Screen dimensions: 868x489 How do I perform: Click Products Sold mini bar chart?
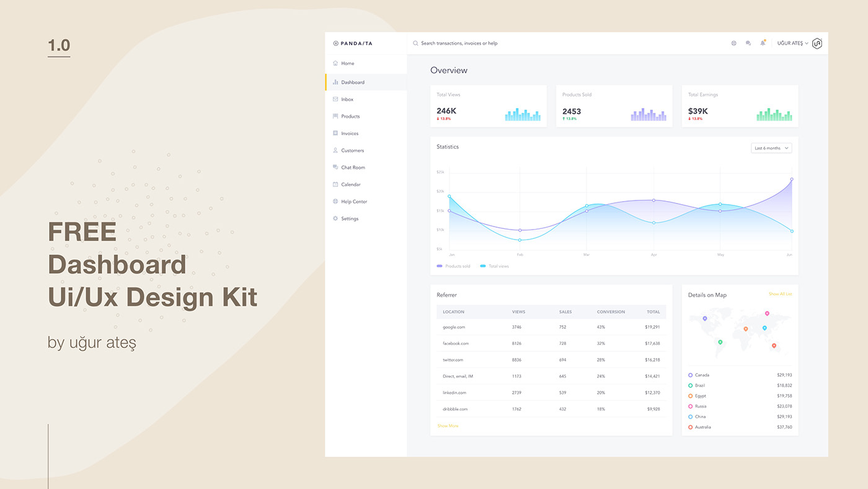coord(649,114)
